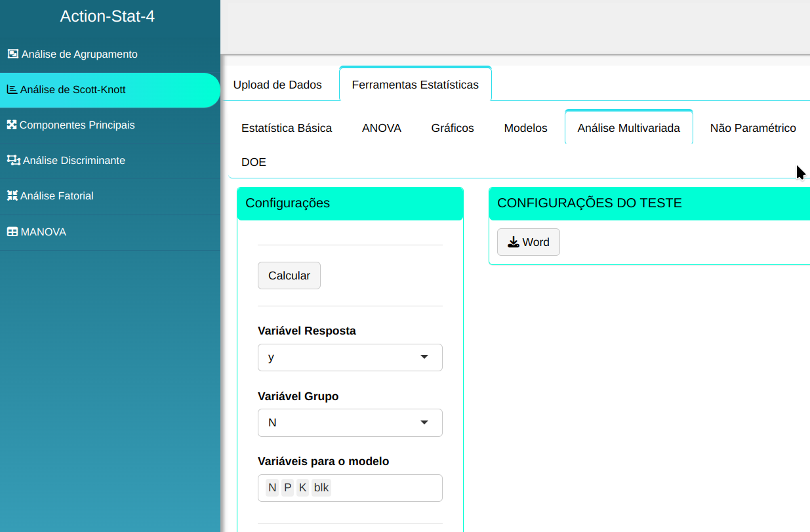Screen dimensions: 810x532
Task: Open the Variável Grupo dropdown
Action: [x=350, y=422]
